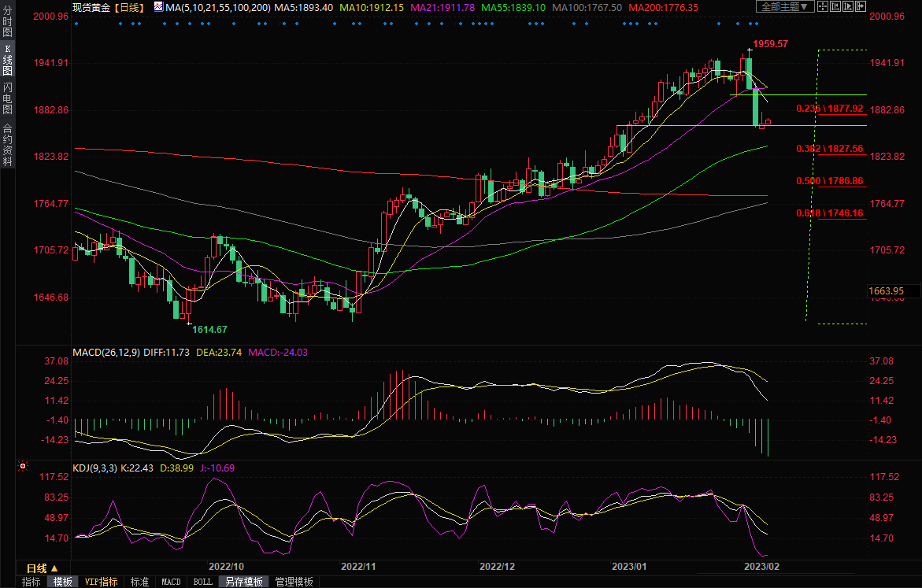922x588 pixels.
Task: Open the 合约资料 side tab
Action: coord(7,145)
